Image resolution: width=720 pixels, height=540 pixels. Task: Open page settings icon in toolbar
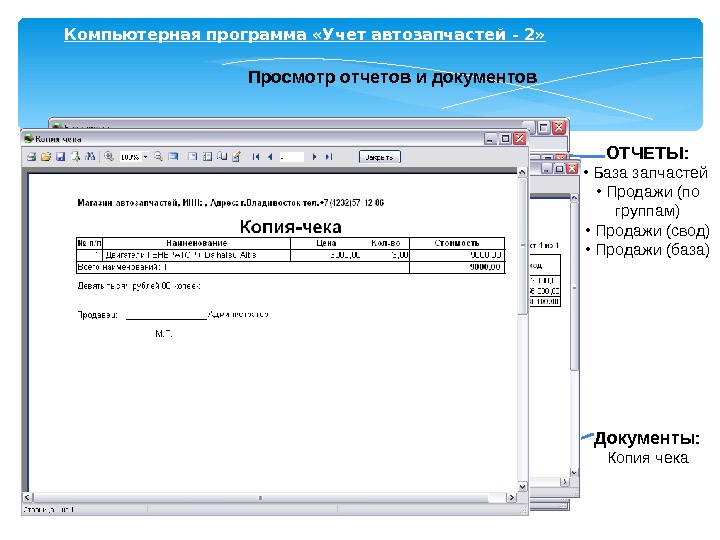tap(222, 157)
